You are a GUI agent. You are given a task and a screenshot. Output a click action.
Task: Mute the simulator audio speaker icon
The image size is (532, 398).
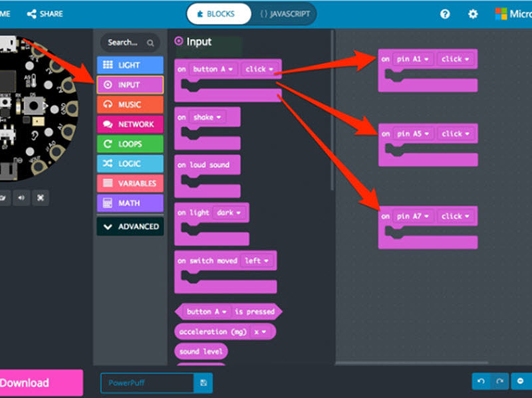coord(23,197)
